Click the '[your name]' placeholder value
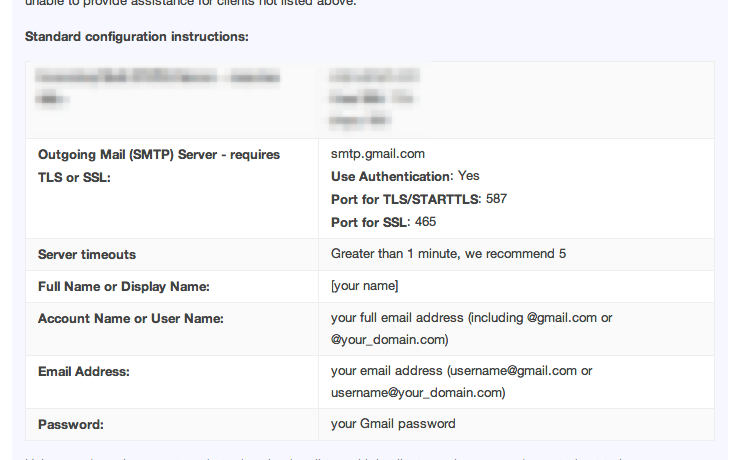The image size is (738, 460). click(365, 287)
